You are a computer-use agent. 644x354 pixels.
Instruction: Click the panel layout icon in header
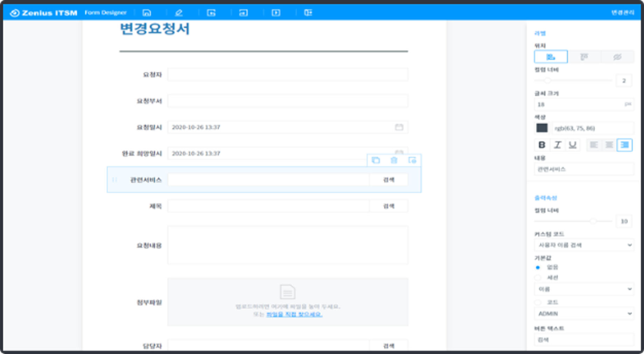point(308,13)
